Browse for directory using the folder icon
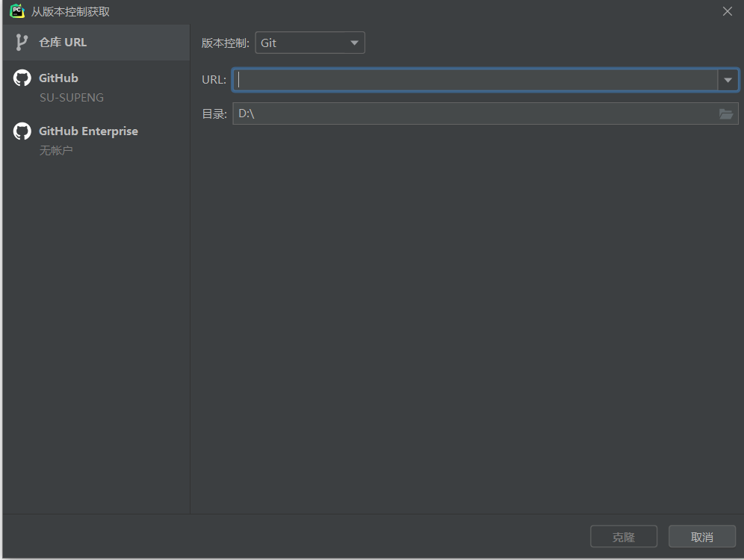744x560 pixels. pyautogui.click(x=726, y=113)
